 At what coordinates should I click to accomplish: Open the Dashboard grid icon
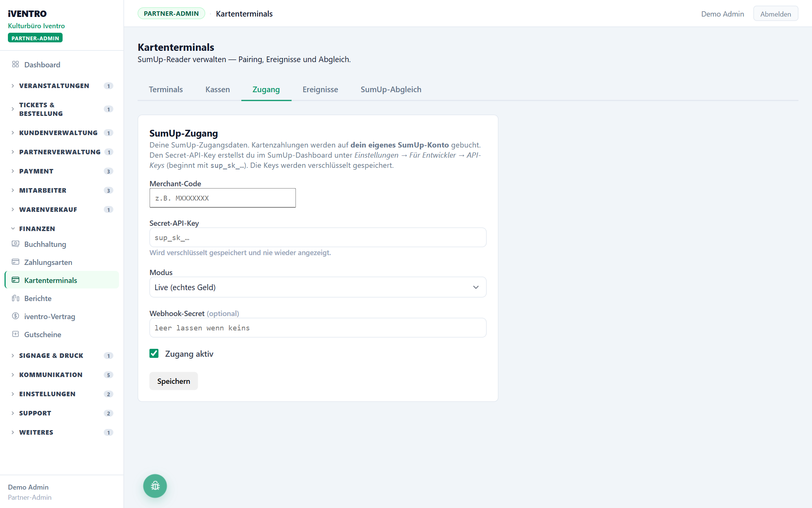15,64
